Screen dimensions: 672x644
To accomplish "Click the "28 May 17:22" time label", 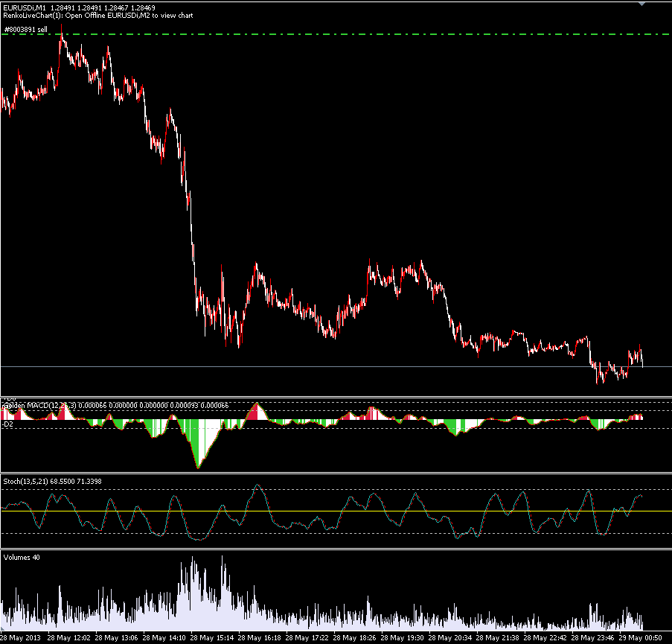I will 307,637.
